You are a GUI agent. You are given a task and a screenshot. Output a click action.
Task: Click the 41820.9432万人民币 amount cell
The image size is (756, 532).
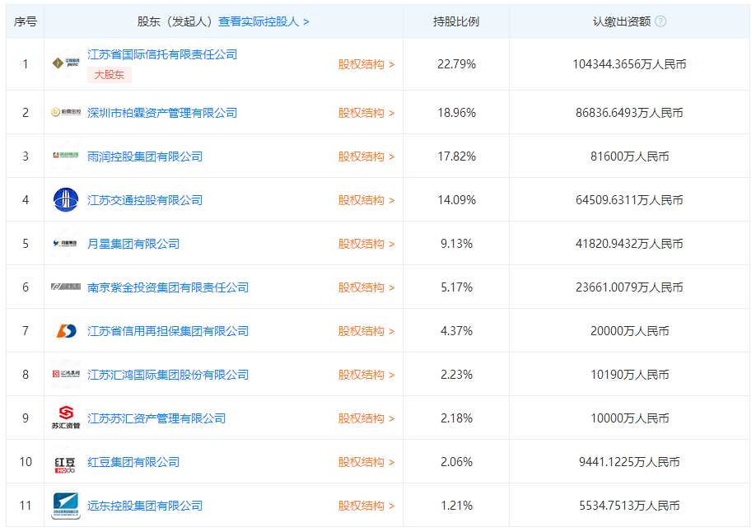click(x=630, y=244)
